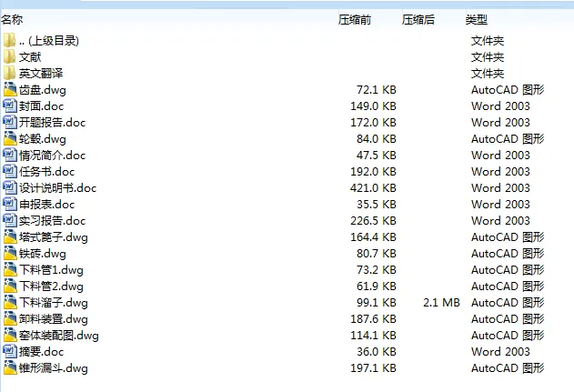Select the file name 下料管1.dwg

51,270
